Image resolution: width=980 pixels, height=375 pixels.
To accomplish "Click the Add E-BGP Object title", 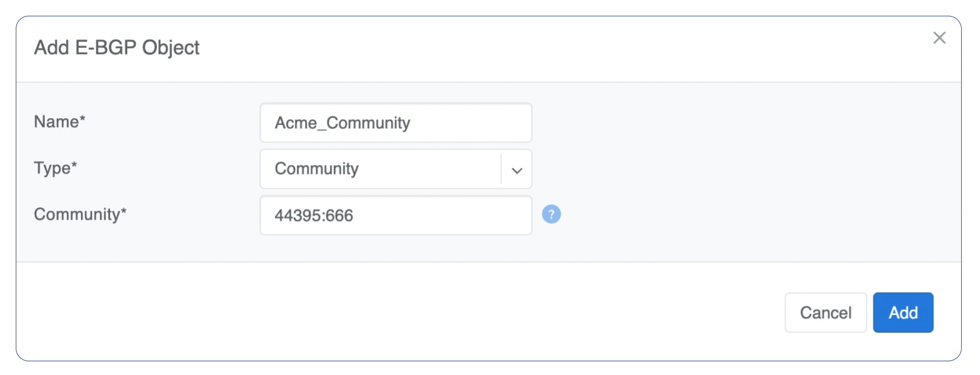I will pyautogui.click(x=117, y=47).
